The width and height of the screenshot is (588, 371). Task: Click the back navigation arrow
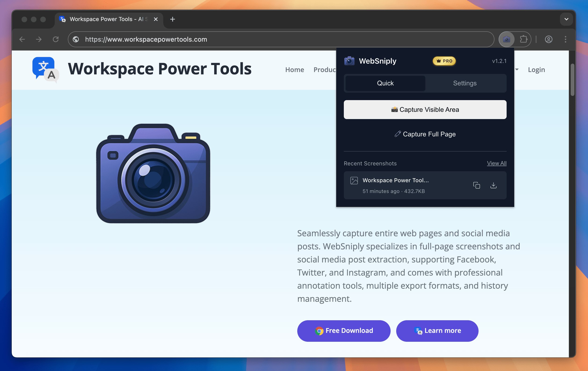click(22, 39)
